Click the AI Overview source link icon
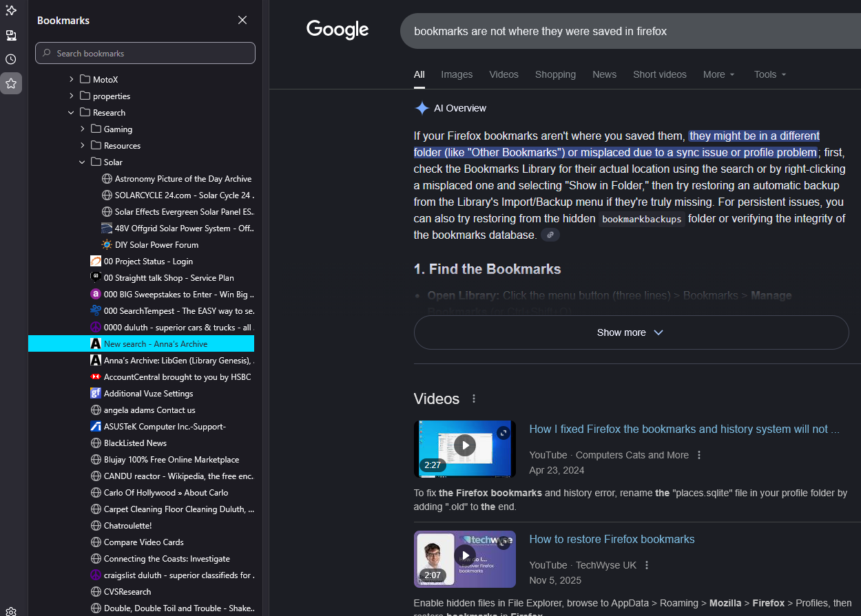 coord(550,235)
